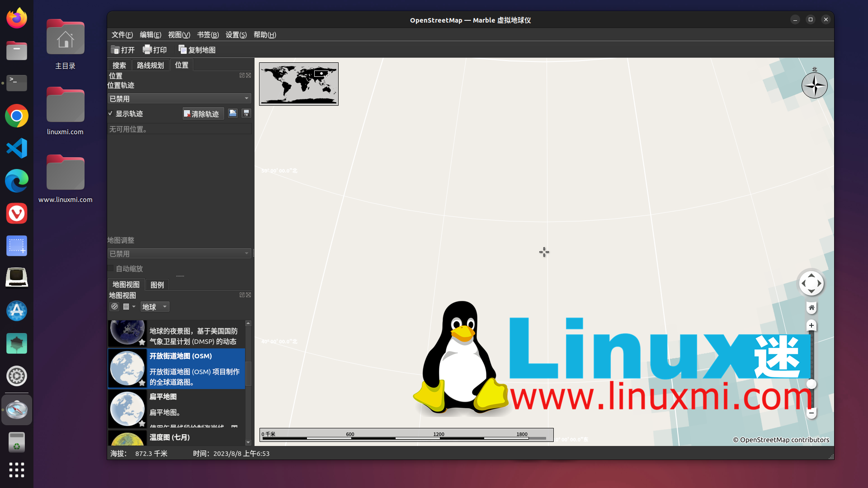Click the navigation pan-left arrow

click(803, 284)
